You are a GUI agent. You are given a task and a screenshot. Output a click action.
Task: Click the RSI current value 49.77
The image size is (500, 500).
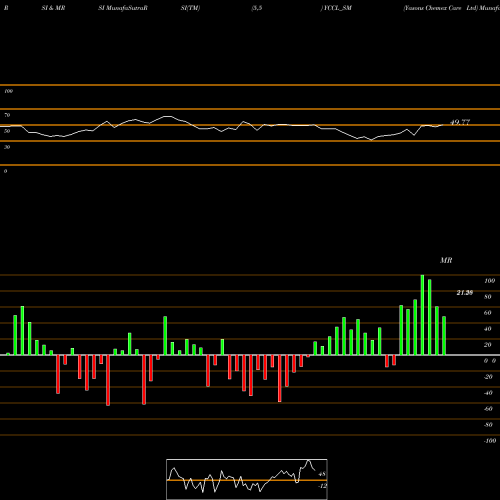point(460,122)
